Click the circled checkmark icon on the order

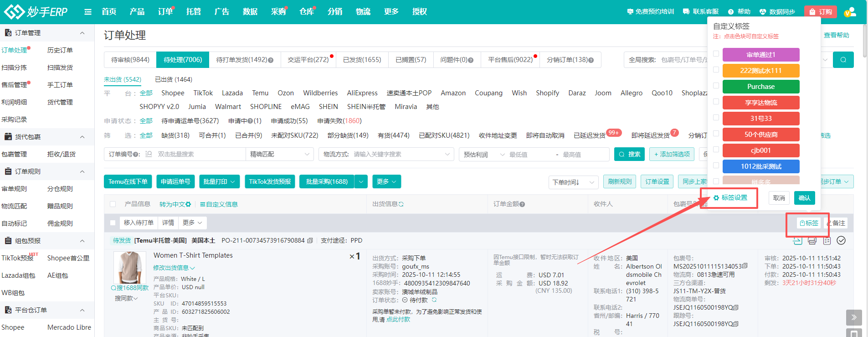click(841, 240)
